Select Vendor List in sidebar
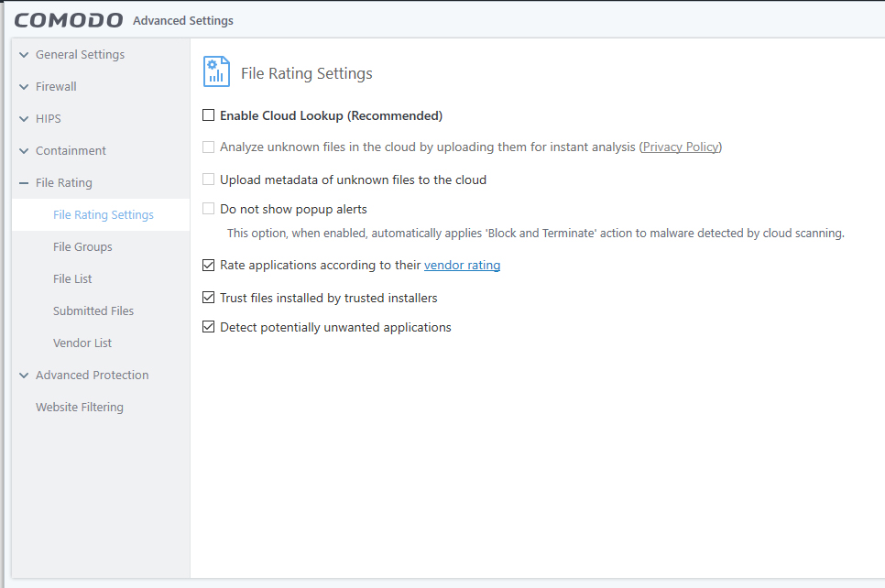 click(x=82, y=343)
